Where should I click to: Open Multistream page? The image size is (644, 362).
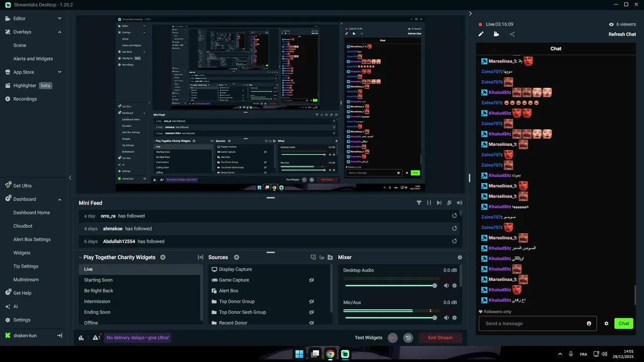coord(26,280)
